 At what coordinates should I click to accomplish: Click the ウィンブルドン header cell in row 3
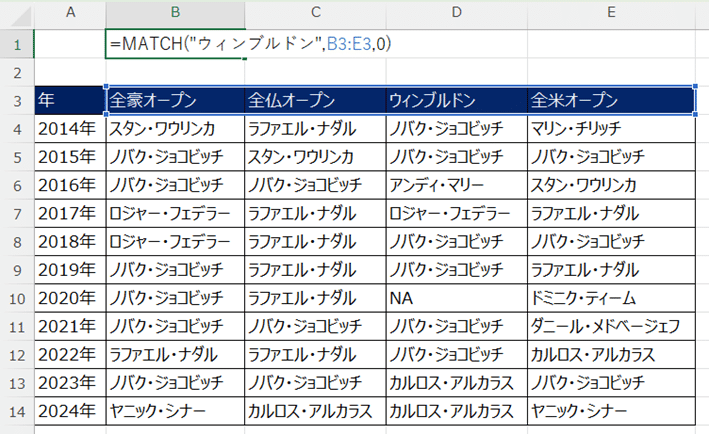click(457, 100)
